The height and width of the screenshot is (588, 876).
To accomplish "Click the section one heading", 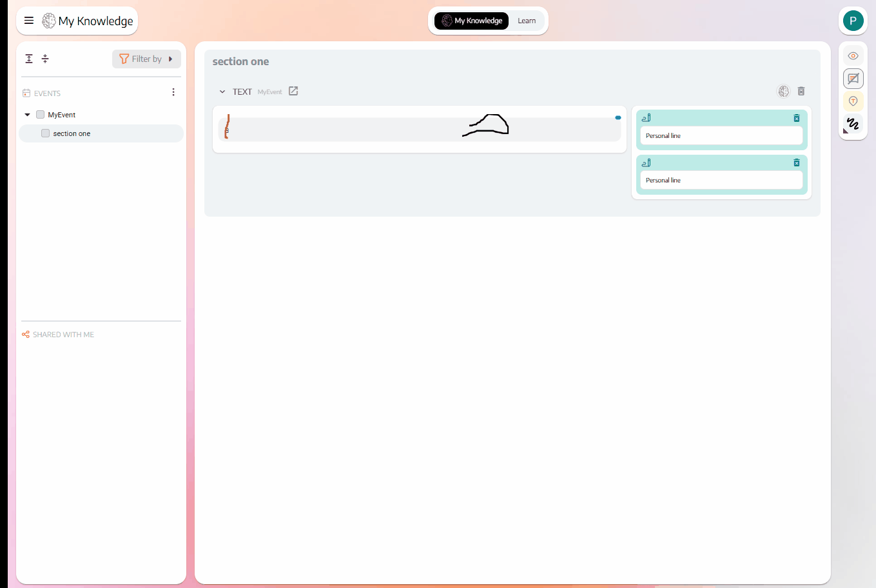I will coord(240,62).
